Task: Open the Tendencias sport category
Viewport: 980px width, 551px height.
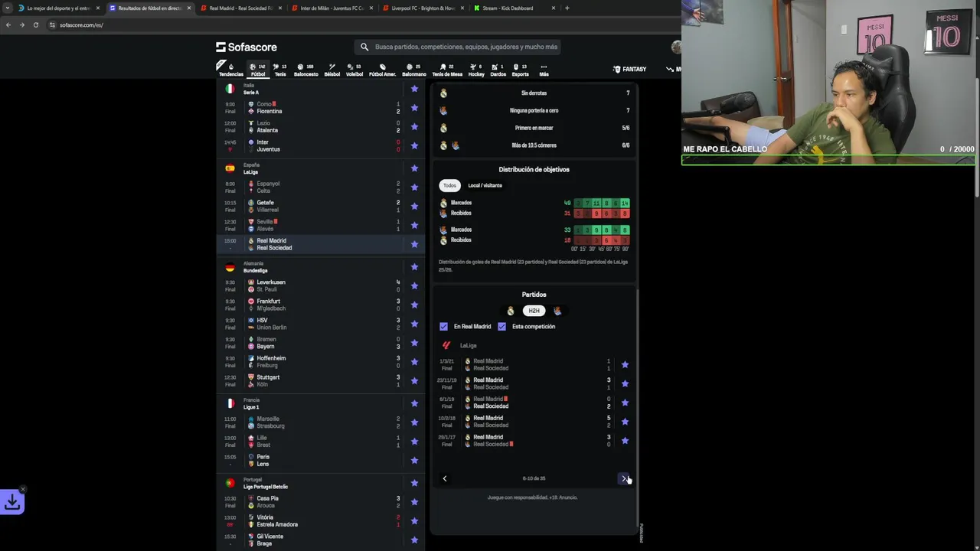Action: click(230, 70)
